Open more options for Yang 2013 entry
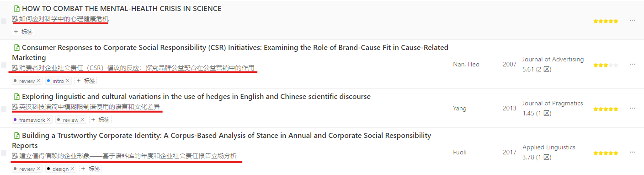Screen dimensions: 644x175 (x=633, y=109)
